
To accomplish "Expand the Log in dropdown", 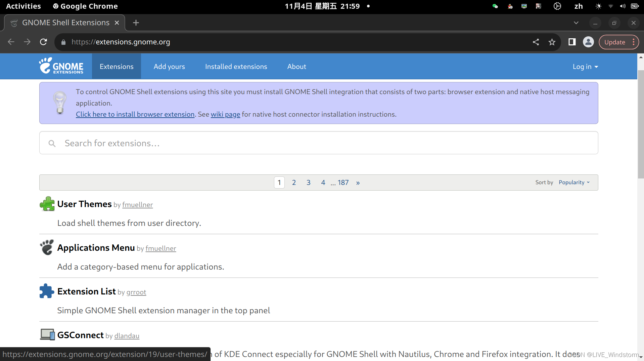I will pos(585,67).
